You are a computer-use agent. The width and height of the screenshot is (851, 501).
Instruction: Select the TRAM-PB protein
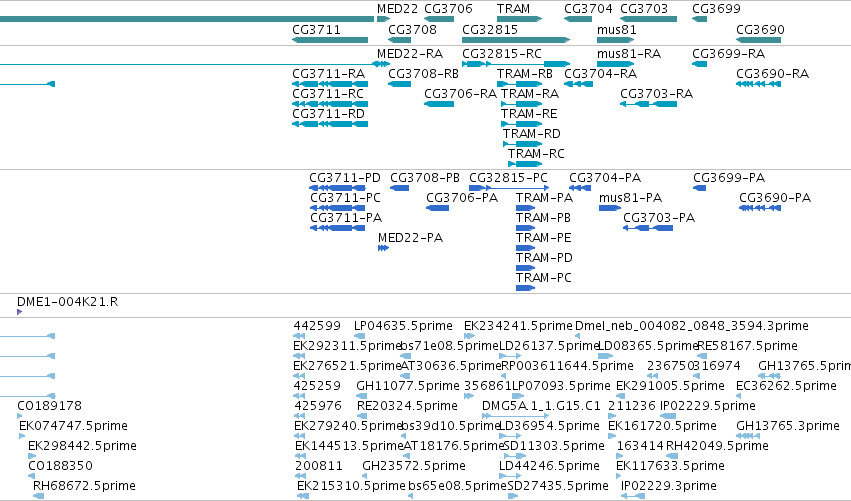coord(525,228)
